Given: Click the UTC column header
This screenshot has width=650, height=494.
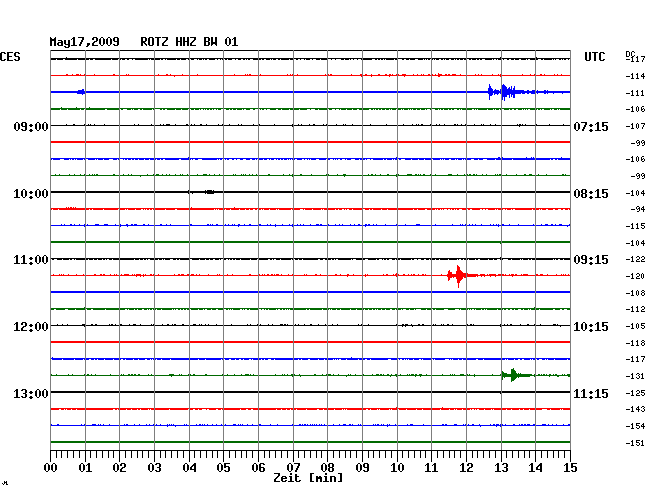Looking at the screenshot, I should [594, 57].
